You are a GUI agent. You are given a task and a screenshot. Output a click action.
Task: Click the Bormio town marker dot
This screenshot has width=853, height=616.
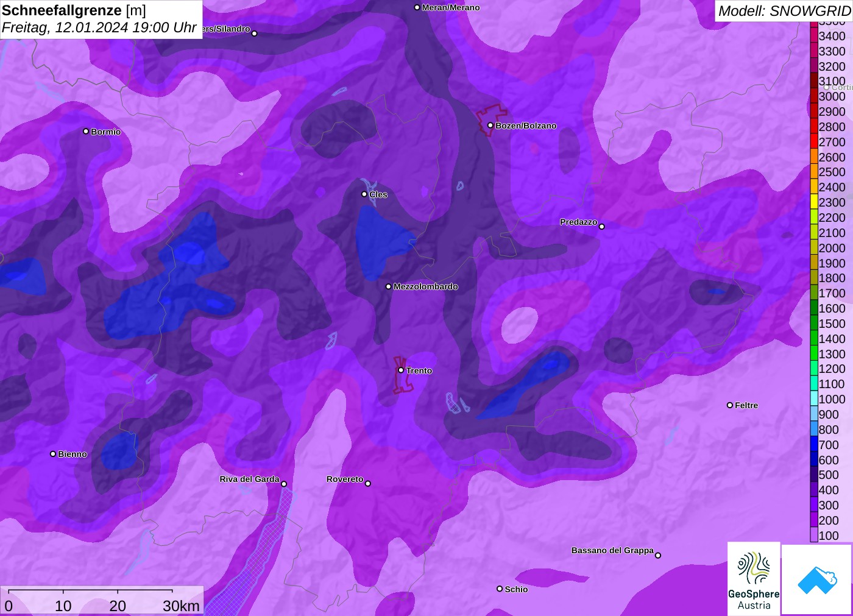86,131
